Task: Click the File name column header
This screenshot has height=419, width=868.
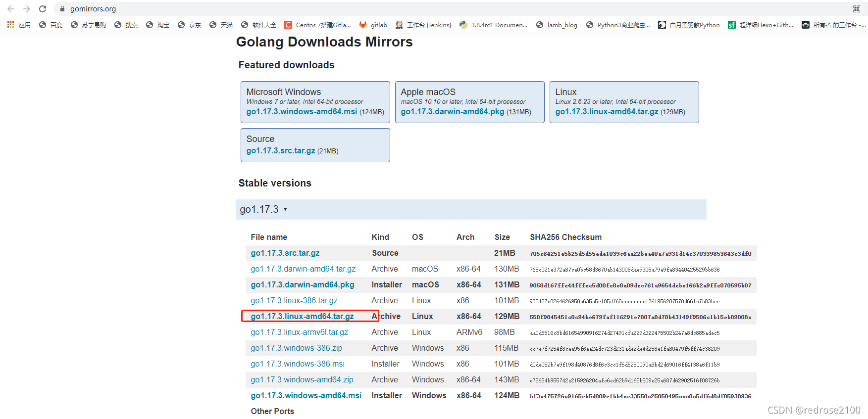Action: point(269,237)
